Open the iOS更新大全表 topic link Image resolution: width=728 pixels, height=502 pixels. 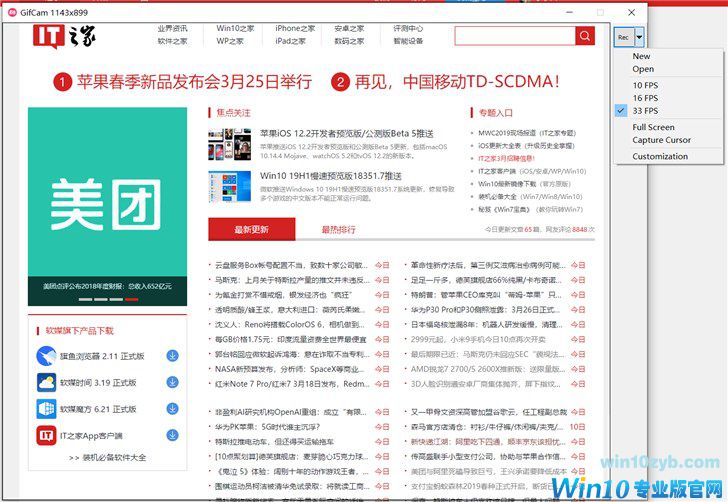click(526, 146)
